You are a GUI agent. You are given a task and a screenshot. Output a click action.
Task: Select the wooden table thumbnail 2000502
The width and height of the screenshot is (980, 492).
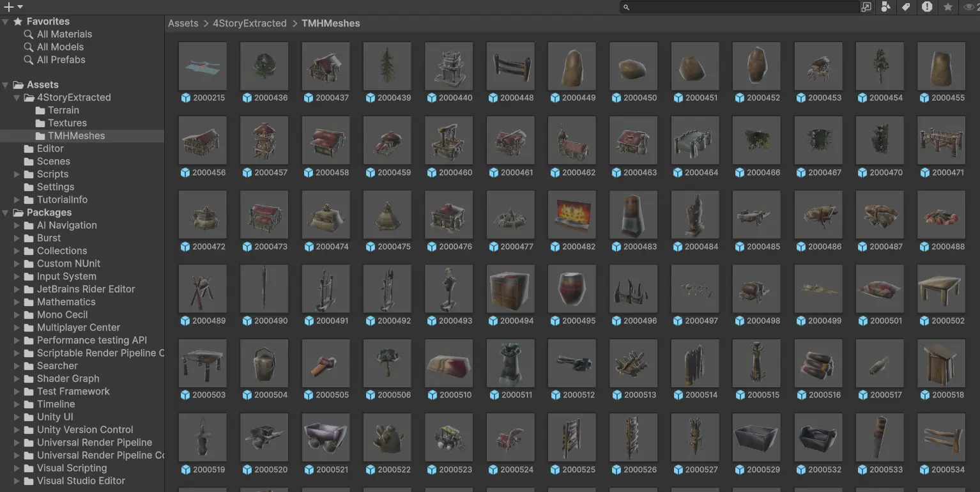[941, 289]
